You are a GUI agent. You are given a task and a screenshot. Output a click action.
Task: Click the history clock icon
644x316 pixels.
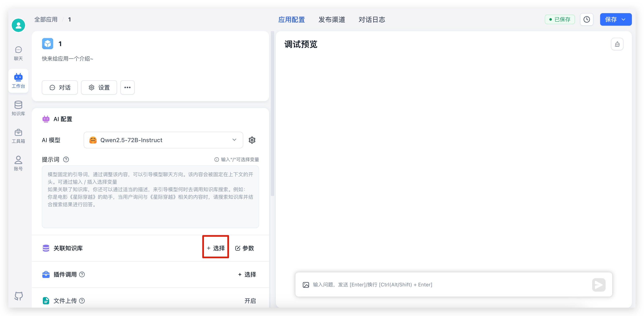(x=587, y=19)
